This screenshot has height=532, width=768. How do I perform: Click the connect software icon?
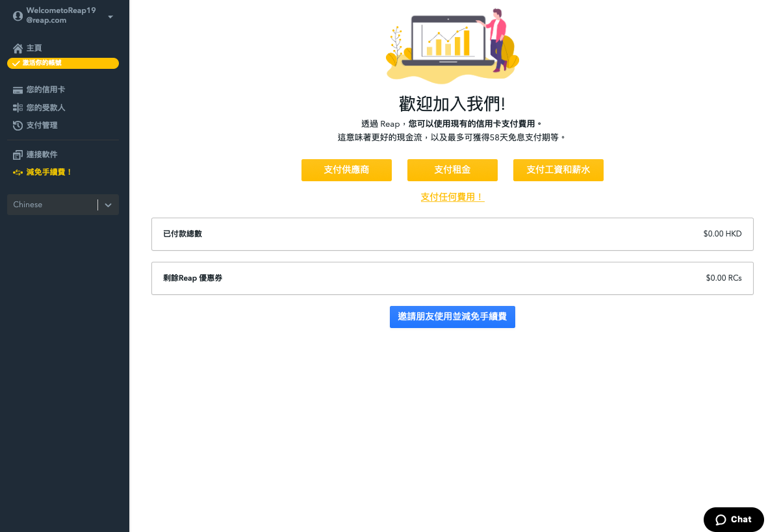click(x=18, y=155)
